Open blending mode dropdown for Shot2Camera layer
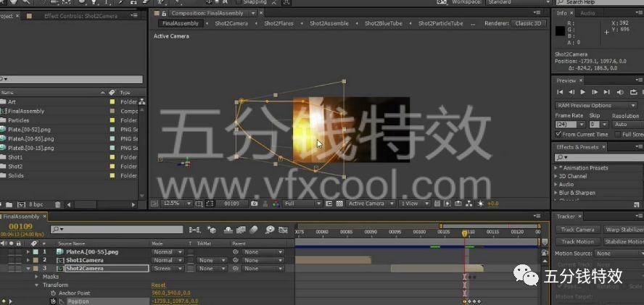The width and height of the screenshot is (644, 305). pyautogui.click(x=168, y=269)
